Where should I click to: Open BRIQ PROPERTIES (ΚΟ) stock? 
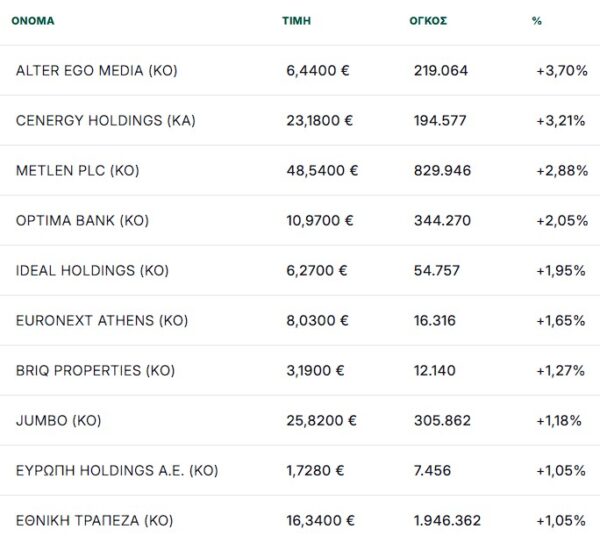pyautogui.click(x=95, y=371)
